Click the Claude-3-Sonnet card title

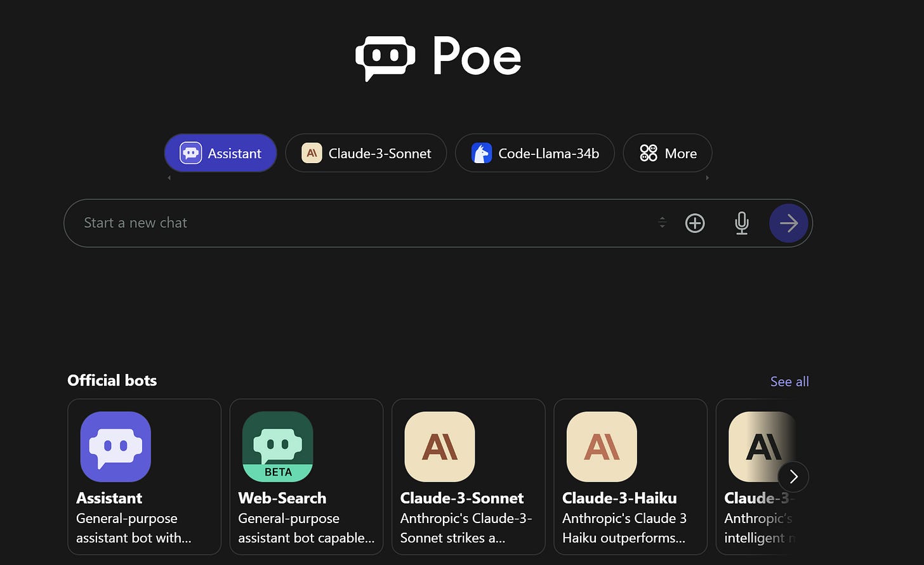(x=462, y=498)
